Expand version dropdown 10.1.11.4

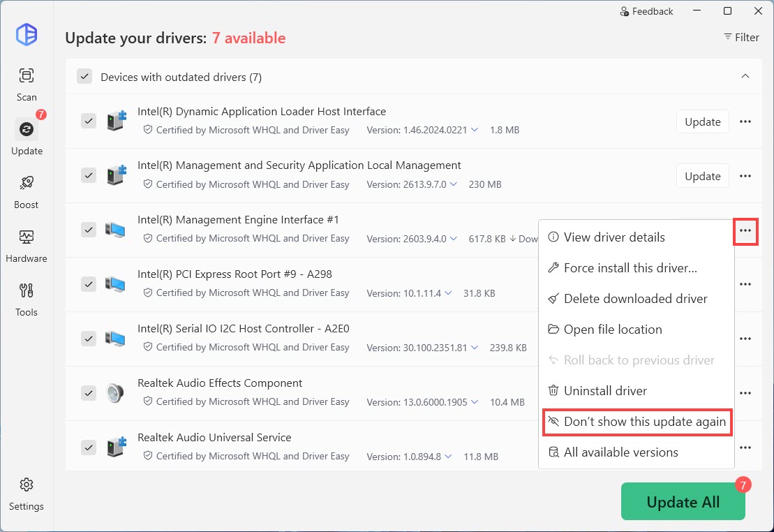click(x=448, y=293)
